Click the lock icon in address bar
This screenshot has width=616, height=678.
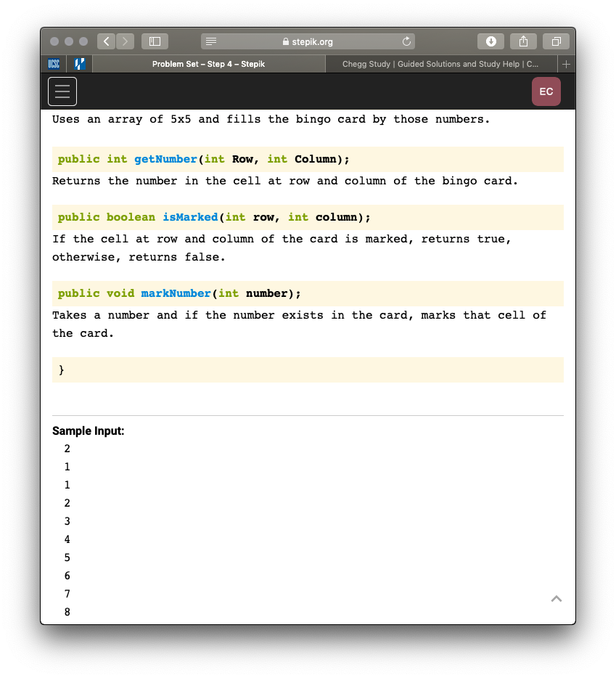(285, 41)
